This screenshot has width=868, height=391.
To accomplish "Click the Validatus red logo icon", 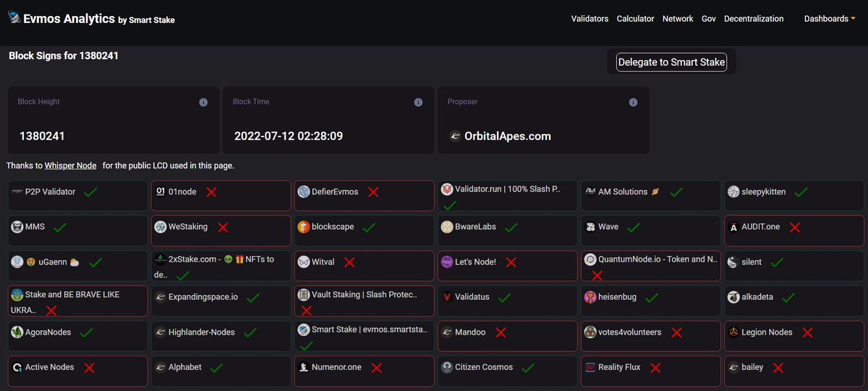I will click(x=447, y=297).
